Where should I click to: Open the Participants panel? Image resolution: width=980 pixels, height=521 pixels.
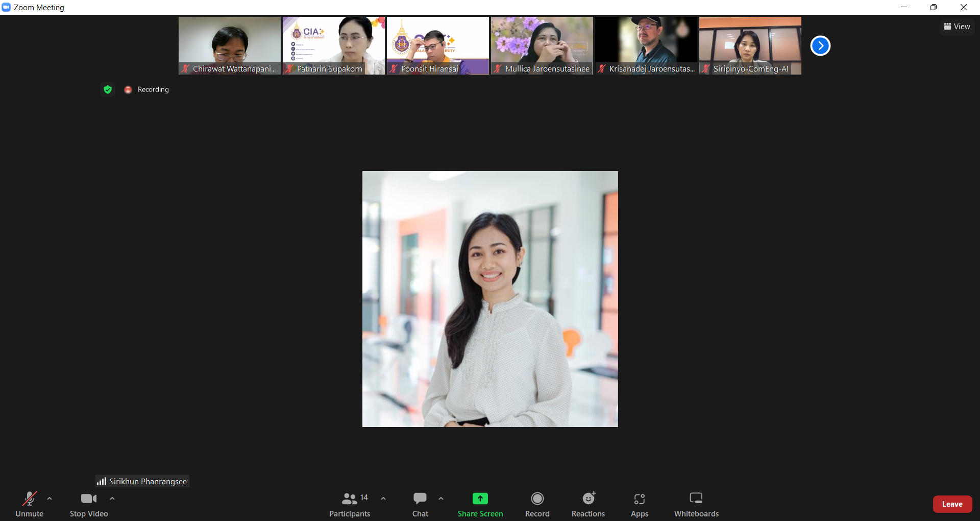[350, 504]
